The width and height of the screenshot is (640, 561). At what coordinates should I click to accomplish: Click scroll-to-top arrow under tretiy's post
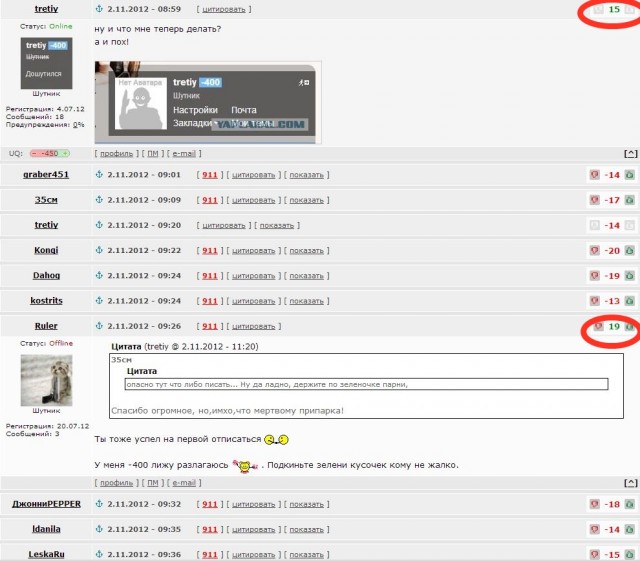click(629, 154)
